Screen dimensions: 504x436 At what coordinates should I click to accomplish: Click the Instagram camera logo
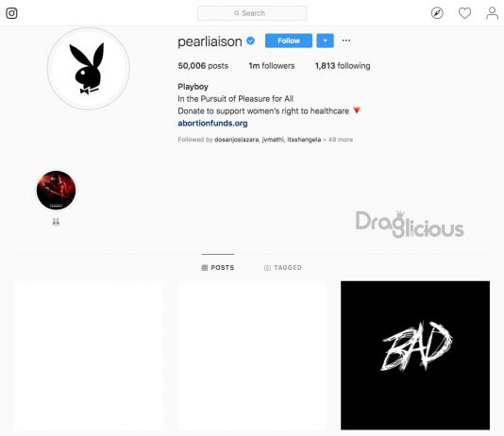point(11,13)
